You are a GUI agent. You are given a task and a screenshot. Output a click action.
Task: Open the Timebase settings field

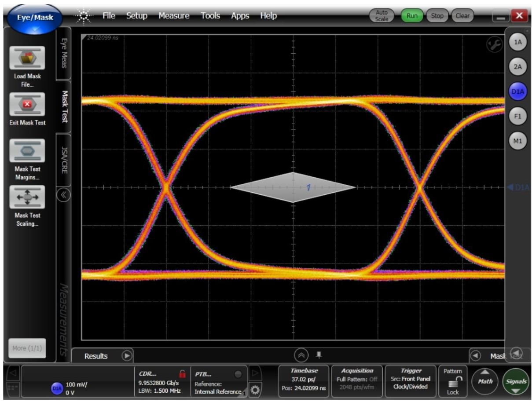[x=304, y=380]
